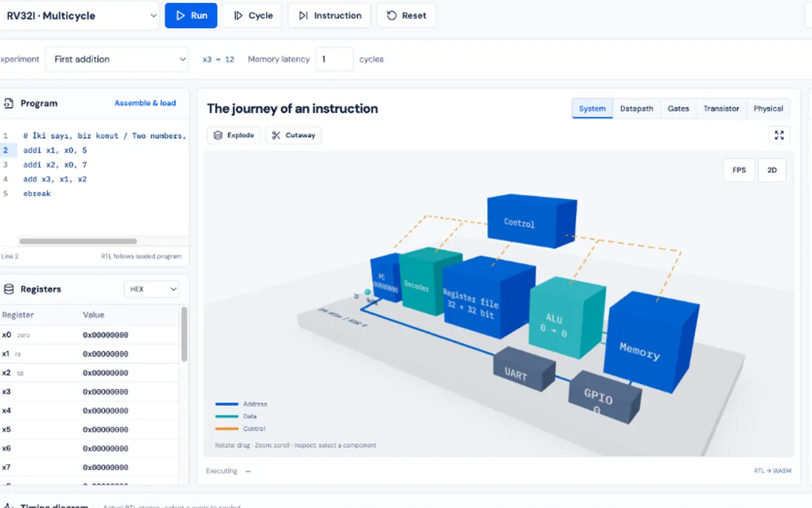
Task: Click the fullscreen expand icon
Action: 780,135
